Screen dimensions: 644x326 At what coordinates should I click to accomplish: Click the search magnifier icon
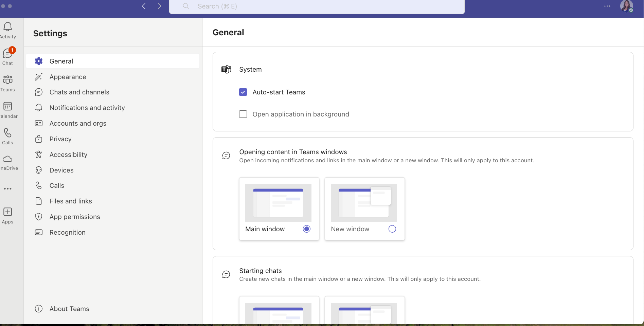[x=186, y=6]
